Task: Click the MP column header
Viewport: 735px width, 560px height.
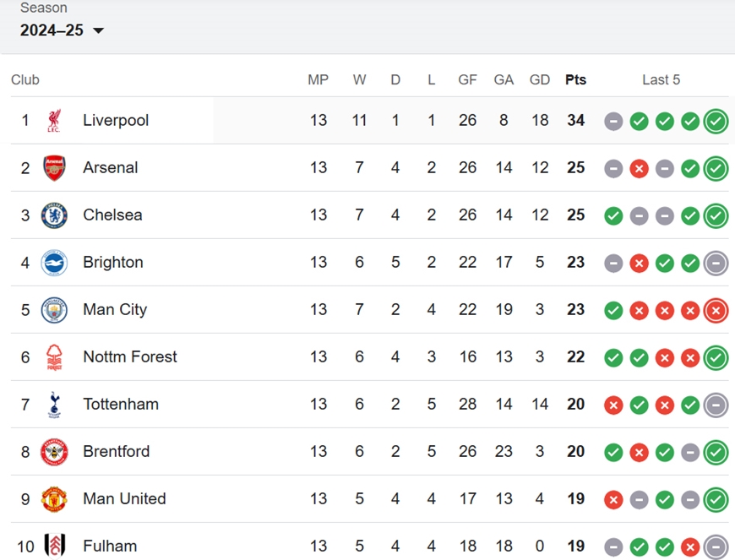Action: click(318, 79)
